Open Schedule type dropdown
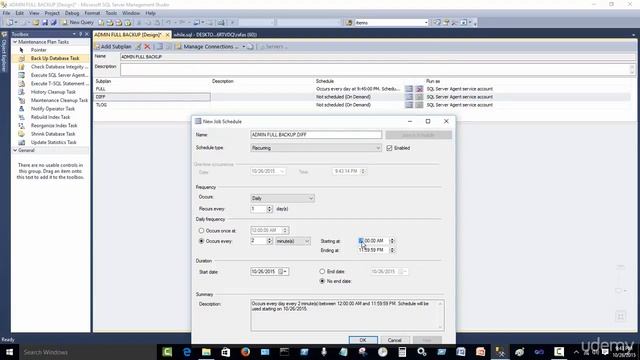The height and width of the screenshot is (360, 640). [316, 148]
